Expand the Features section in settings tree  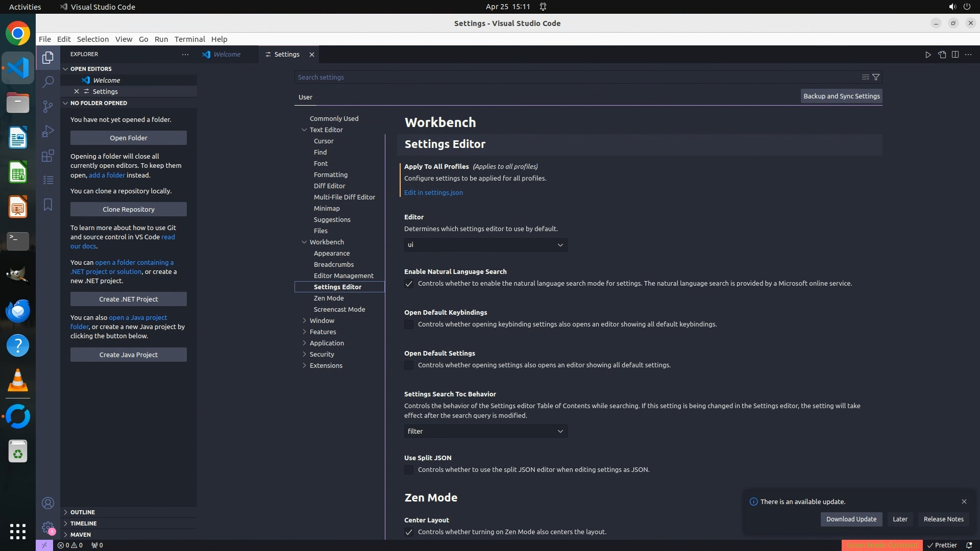pos(323,332)
